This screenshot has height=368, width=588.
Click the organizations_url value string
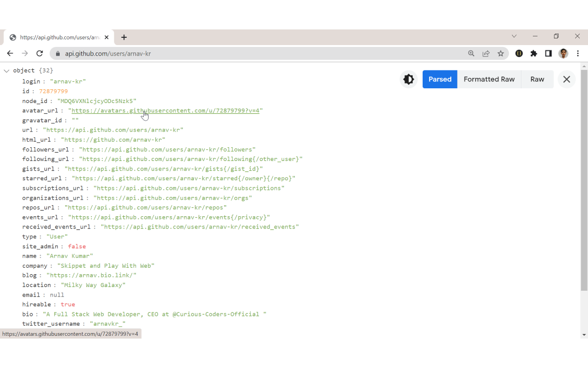[x=173, y=198]
